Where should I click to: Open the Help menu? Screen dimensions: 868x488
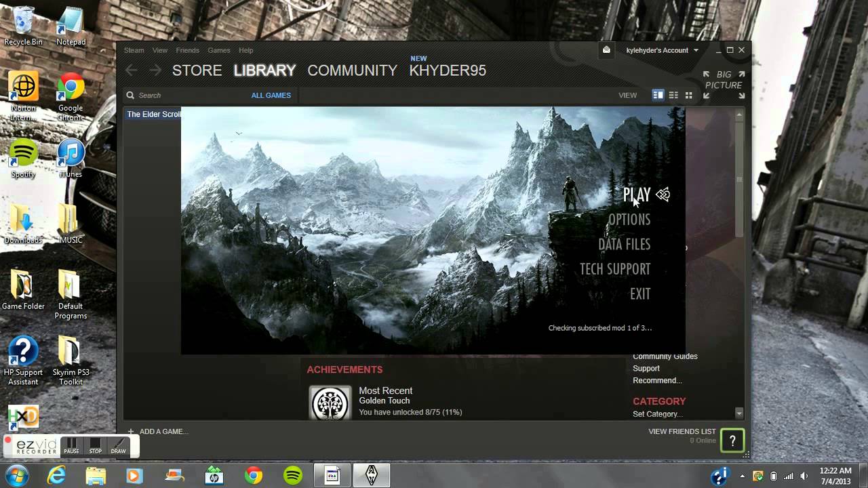(x=246, y=50)
